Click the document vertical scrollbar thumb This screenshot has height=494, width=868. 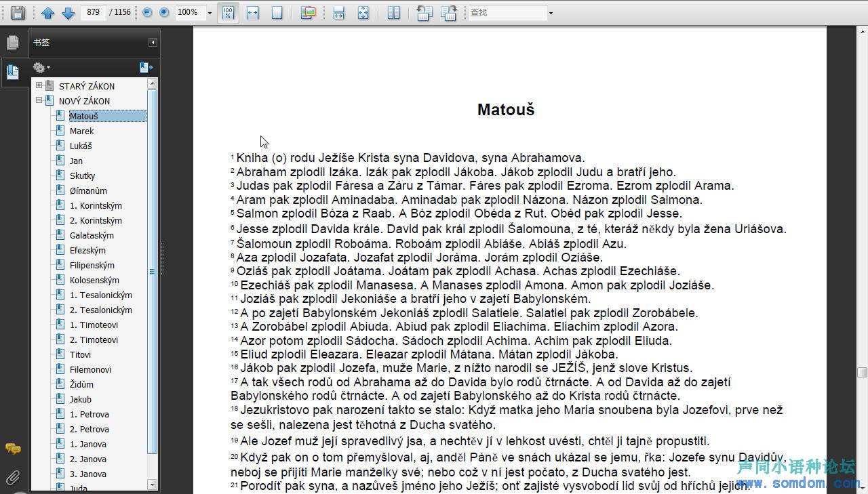click(862, 372)
